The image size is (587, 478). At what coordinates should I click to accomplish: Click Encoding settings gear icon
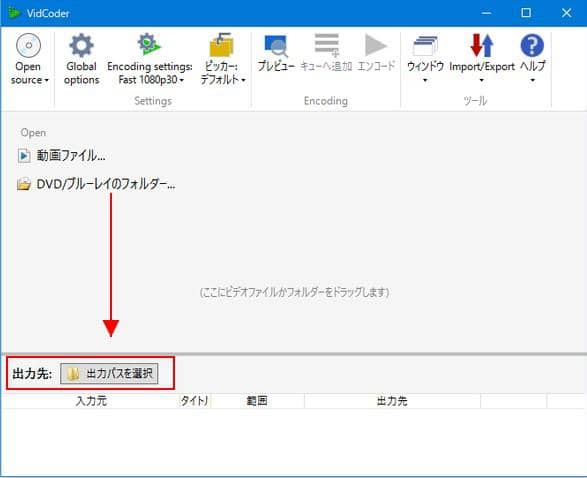(x=149, y=44)
